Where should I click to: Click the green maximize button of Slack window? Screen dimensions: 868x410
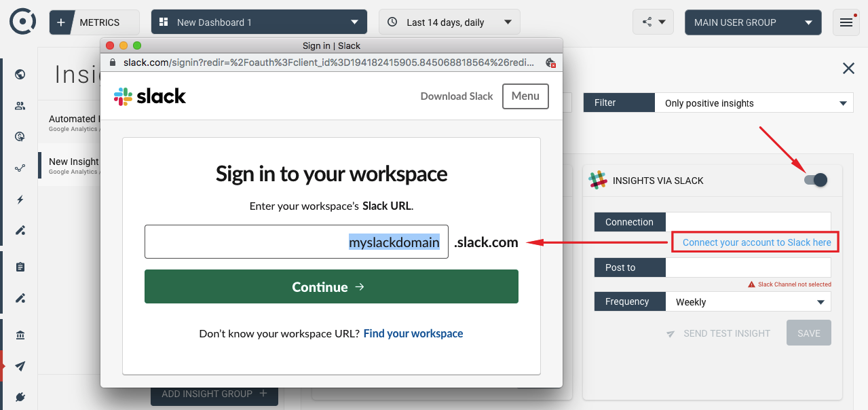tap(137, 45)
